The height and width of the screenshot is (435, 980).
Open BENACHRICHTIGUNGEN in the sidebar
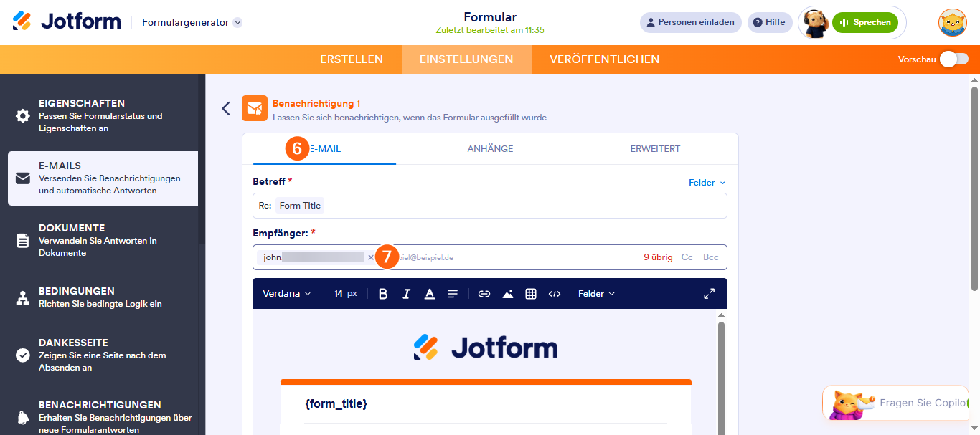103,416
